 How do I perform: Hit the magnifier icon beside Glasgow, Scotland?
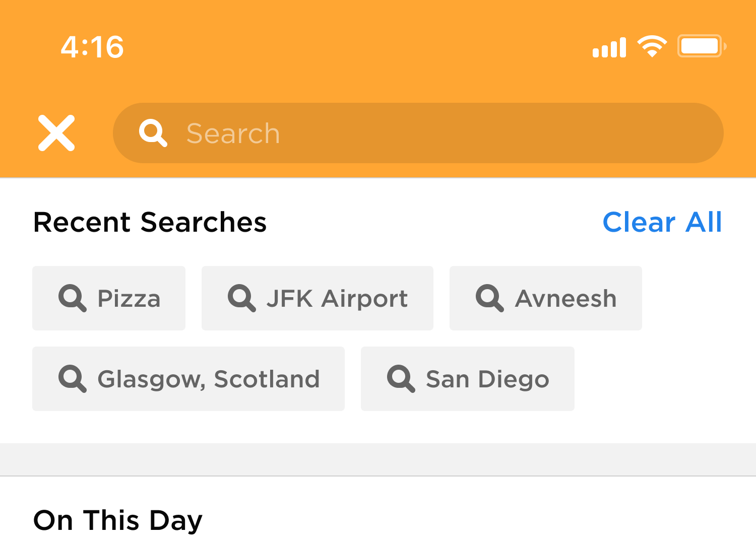pos(73,378)
